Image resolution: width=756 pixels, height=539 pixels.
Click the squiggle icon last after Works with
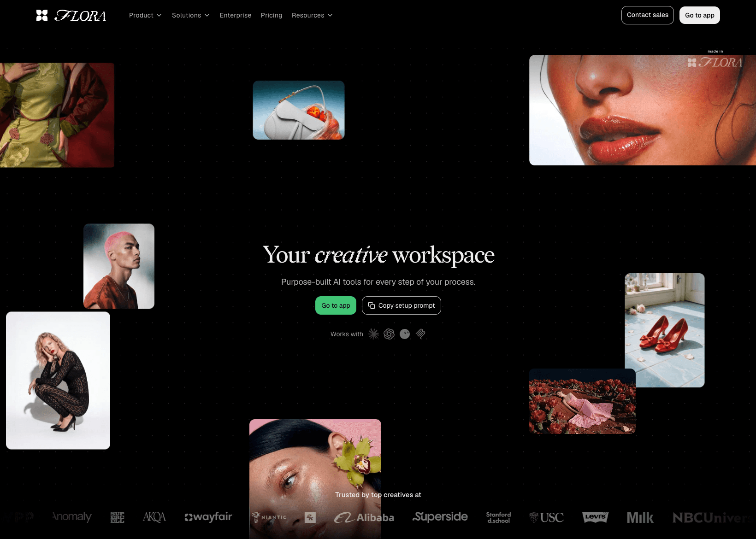tap(420, 334)
